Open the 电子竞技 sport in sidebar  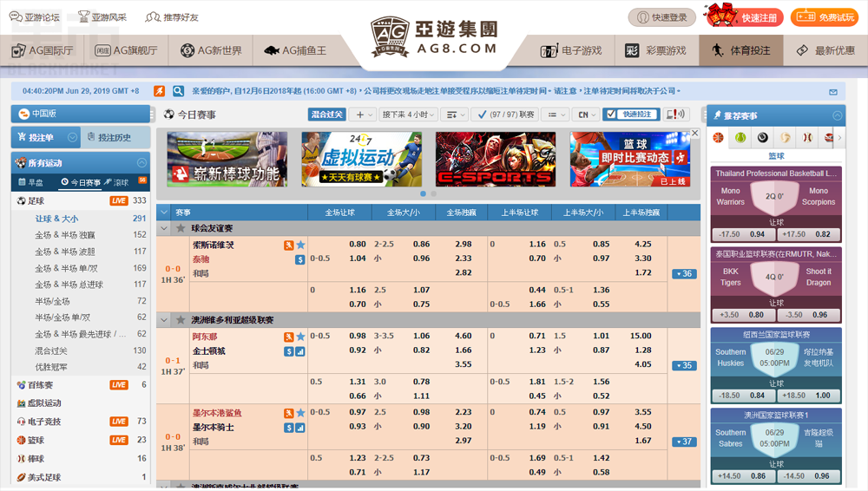(44, 422)
